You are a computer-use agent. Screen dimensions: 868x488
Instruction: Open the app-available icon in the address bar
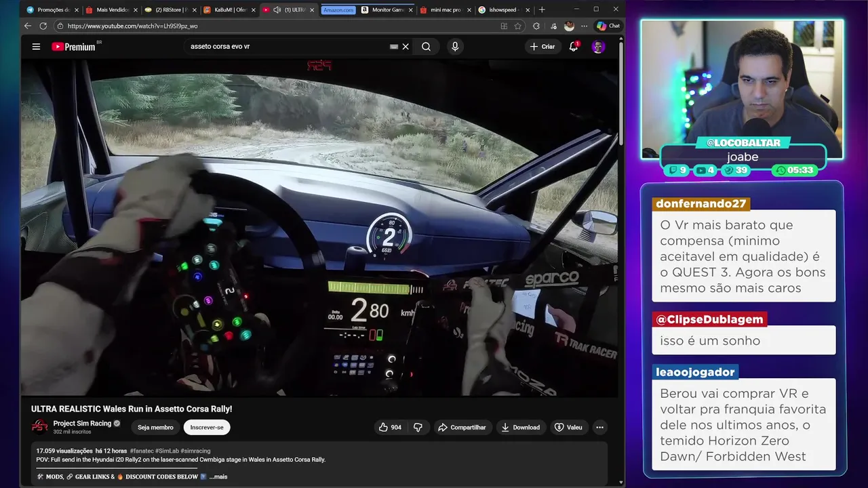504,26
